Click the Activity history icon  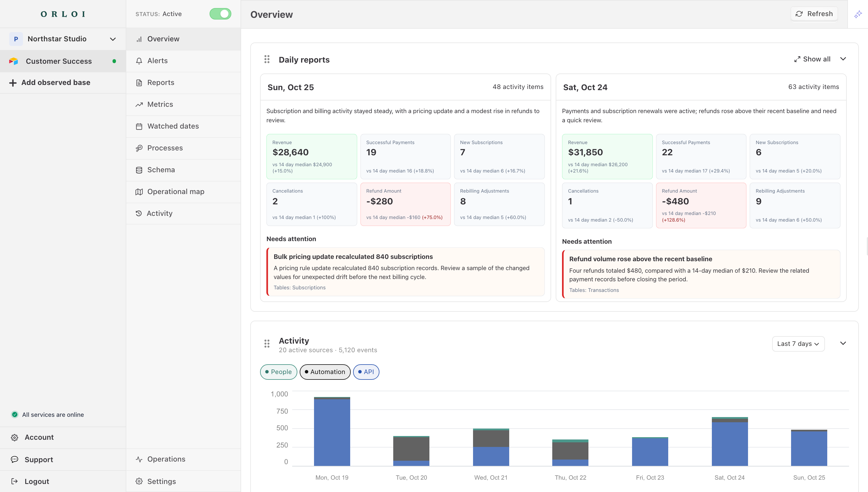tap(139, 213)
